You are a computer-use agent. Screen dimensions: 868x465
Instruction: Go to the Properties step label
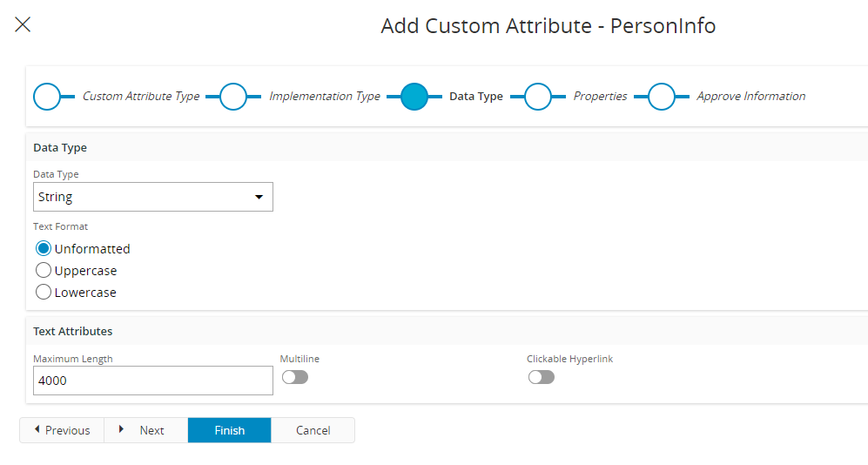(600, 97)
